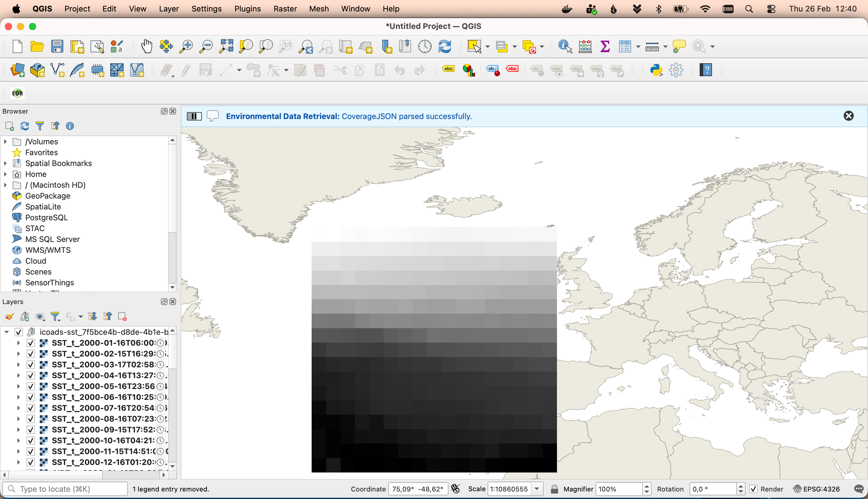Click the EPSG:4326 CRS button
The image size is (868, 499).
coord(816,489)
